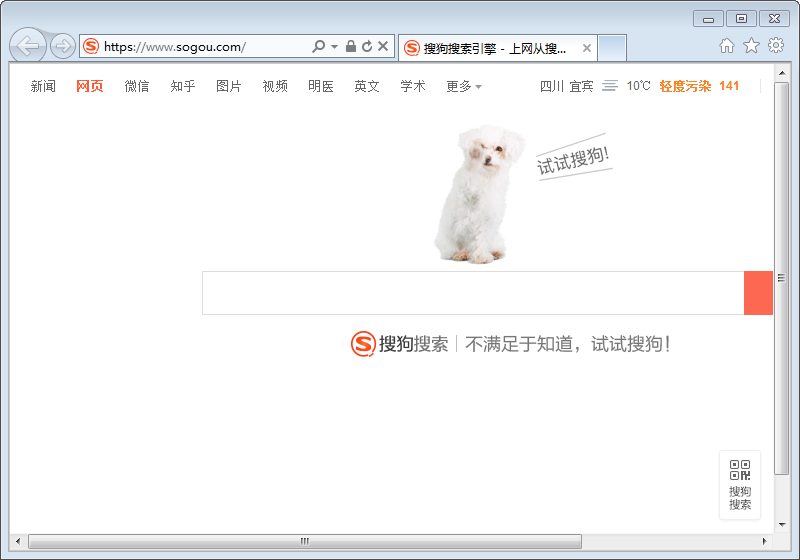The image size is (800, 560).
Task: Focus the Sogou search input box
Action: 473,293
